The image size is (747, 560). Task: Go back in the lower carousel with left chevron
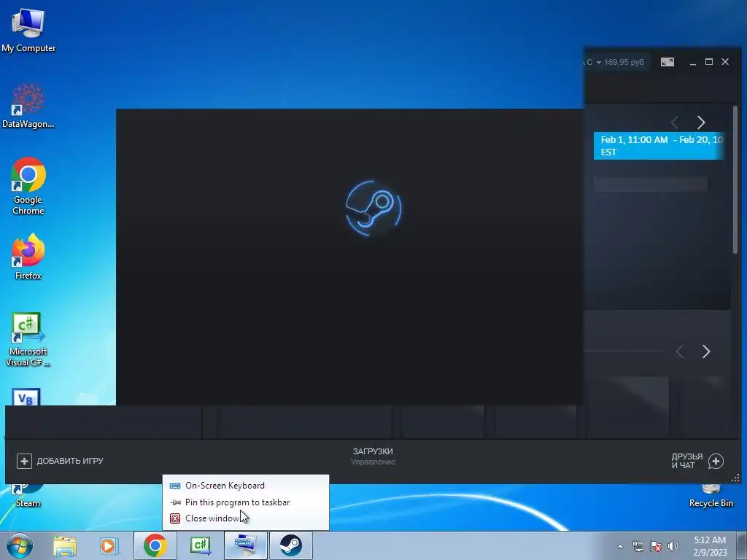(680, 351)
